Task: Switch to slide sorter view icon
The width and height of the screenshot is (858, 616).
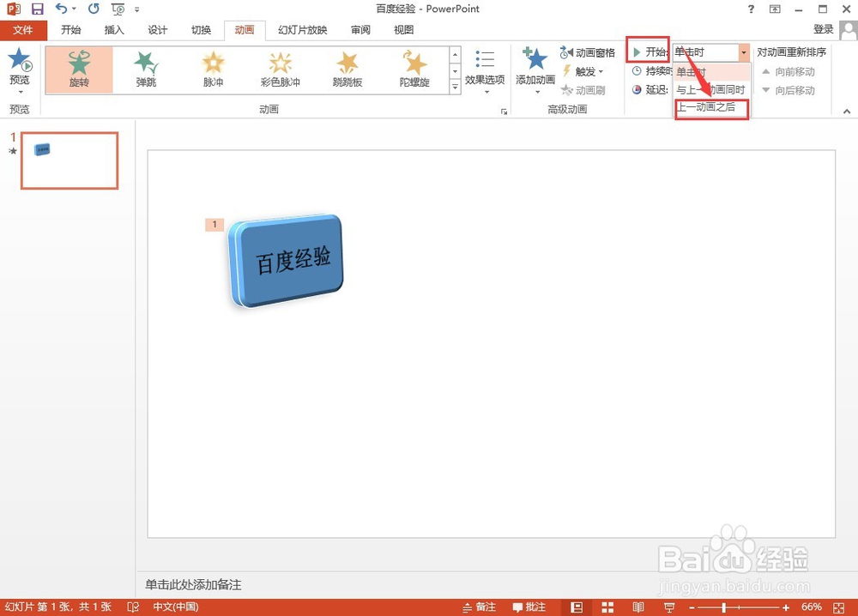Action: pos(607,607)
